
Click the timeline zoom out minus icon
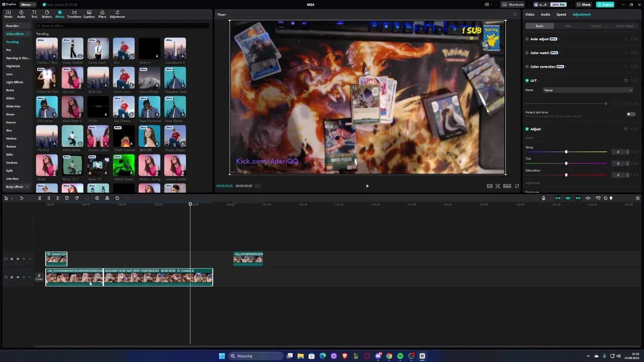(x=605, y=198)
